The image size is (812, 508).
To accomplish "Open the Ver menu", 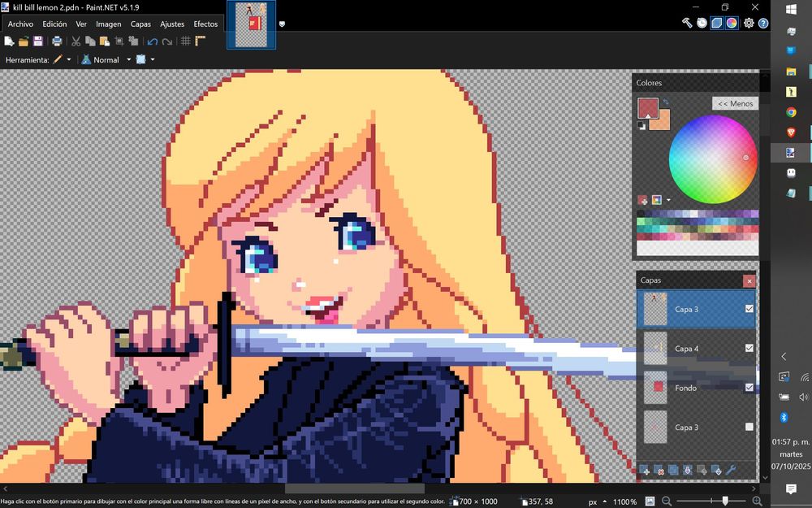I will pos(81,24).
